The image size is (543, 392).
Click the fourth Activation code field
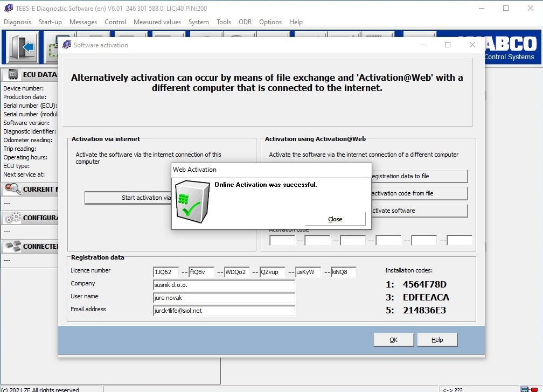(x=388, y=240)
